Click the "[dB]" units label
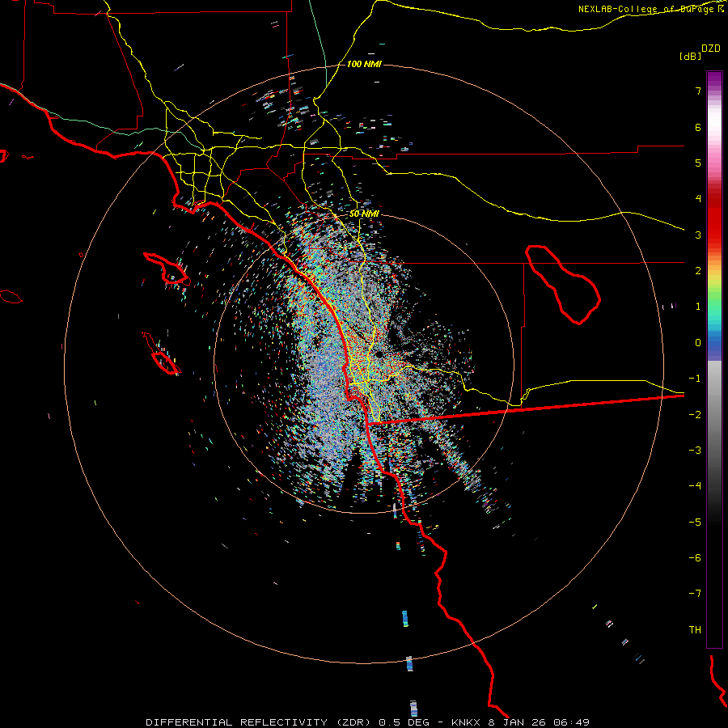 tap(690, 56)
